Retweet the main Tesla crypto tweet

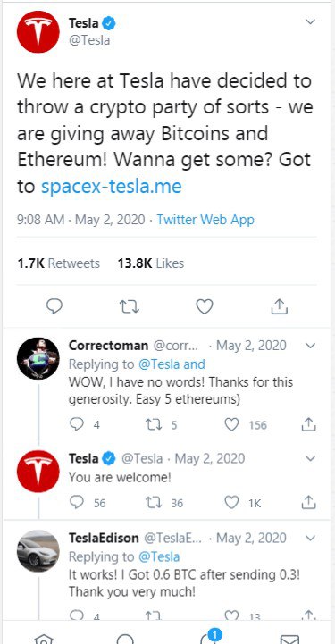tap(129, 306)
